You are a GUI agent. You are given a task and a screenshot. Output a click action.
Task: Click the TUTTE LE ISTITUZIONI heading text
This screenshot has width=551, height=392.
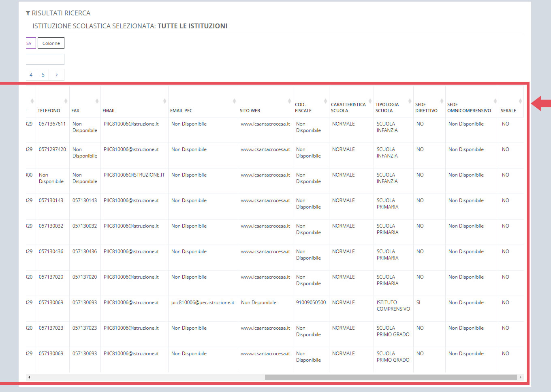[192, 26]
